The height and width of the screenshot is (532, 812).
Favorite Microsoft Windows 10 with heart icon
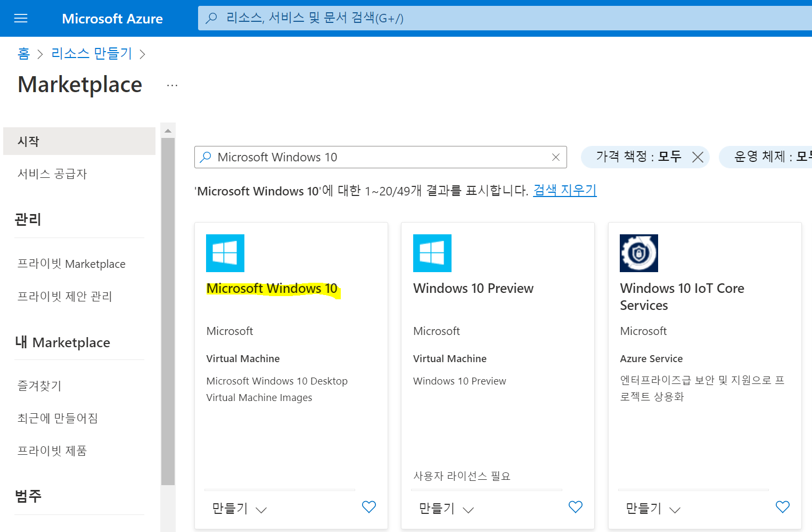click(x=369, y=507)
